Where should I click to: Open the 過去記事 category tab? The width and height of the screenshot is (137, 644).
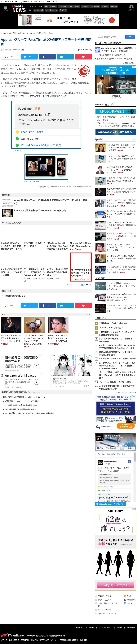coord(113,7)
